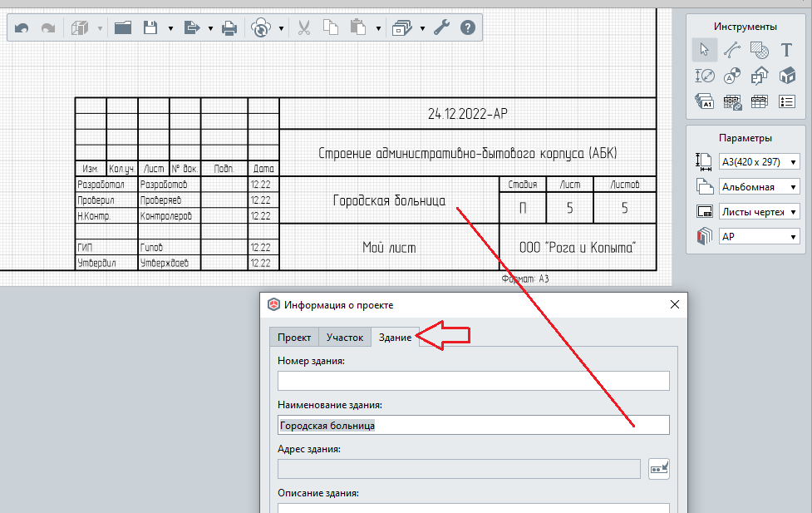This screenshot has width=812, height=513.
Task: Paste from clipboard icon
Action: pos(358,27)
